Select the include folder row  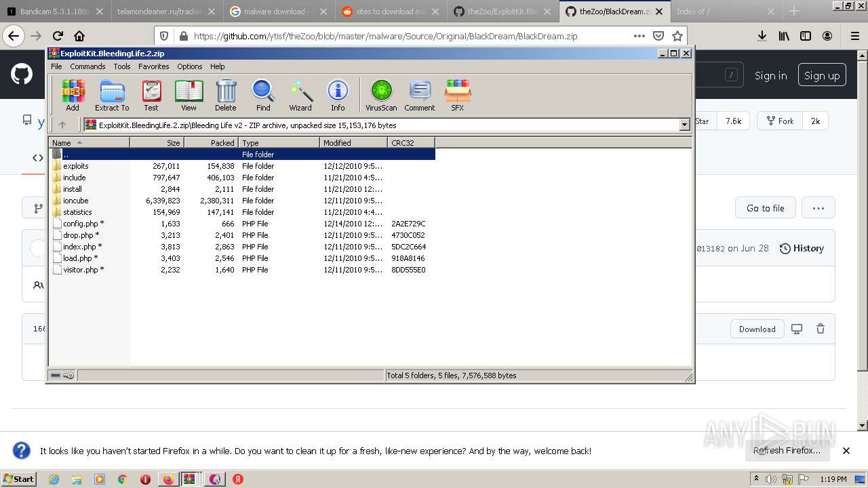(241, 178)
